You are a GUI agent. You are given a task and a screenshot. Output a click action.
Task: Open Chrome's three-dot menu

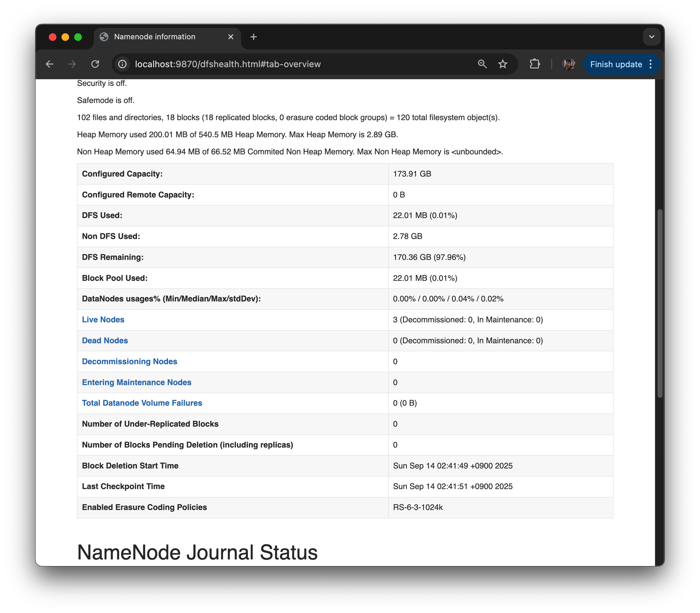[651, 64]
